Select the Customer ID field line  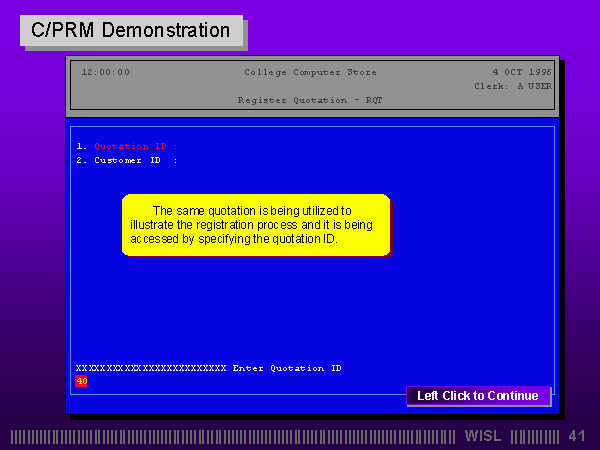tap(127, 160)
